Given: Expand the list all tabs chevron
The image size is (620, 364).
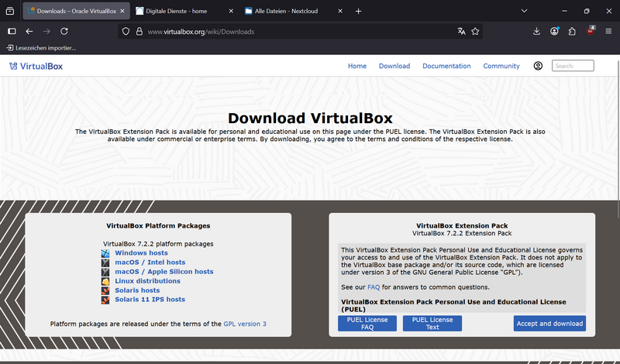Looking at the screenshot, I should point(525,11).
